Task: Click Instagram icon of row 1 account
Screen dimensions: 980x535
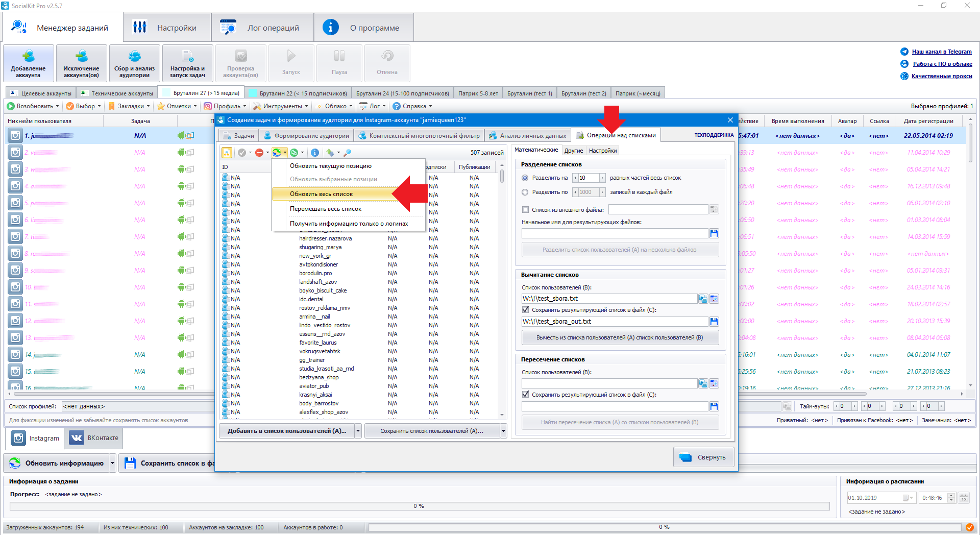Action: 15,135
